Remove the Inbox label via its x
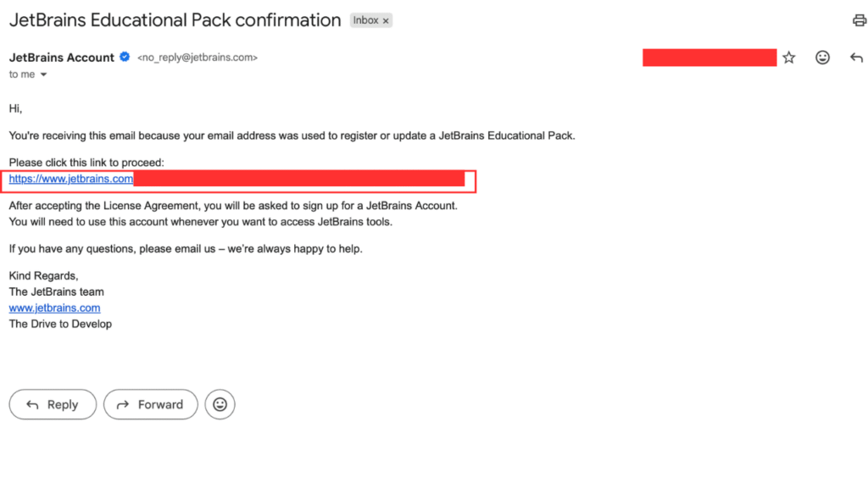This screenshot has width=868, height=488. (x=386, y=20)
